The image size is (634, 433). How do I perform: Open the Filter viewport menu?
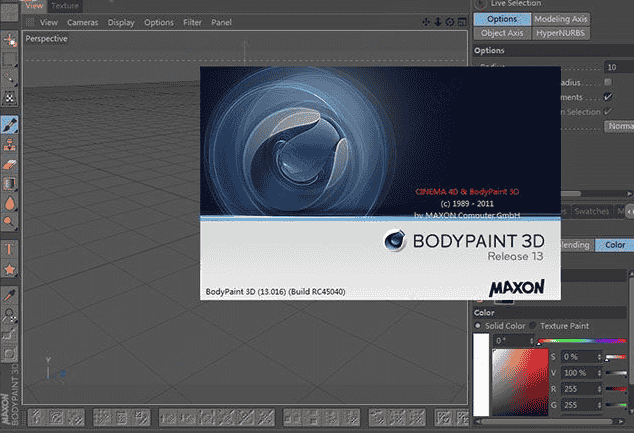click(192, 22)
